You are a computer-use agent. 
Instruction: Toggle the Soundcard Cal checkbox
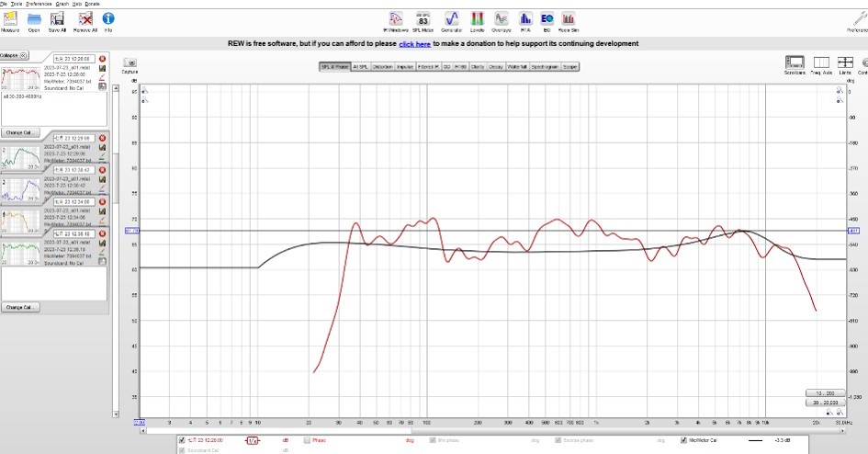pos(182,450)
